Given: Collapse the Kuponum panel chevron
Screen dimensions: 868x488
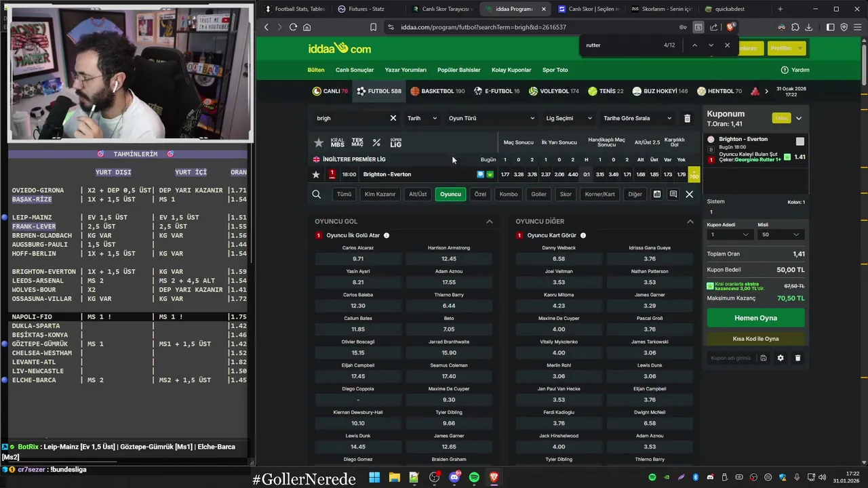Looking at the screenshot, I should [x=798, y=118].
